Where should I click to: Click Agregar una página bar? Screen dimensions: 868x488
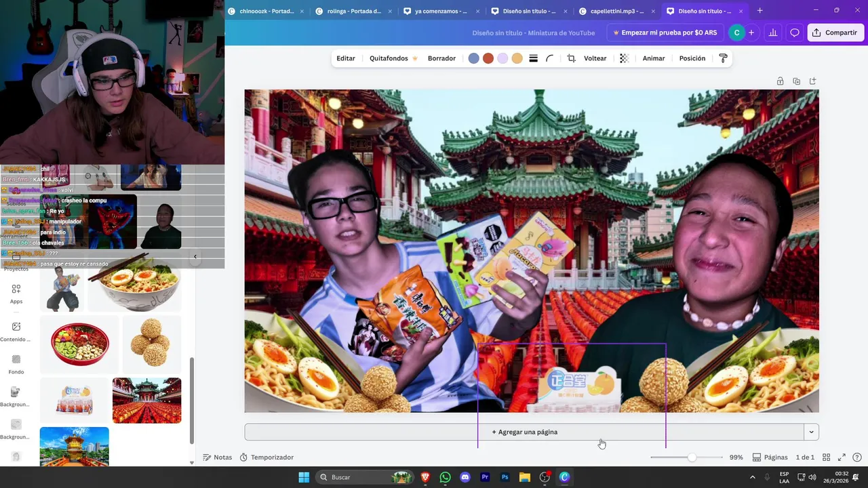click(524, 432)
